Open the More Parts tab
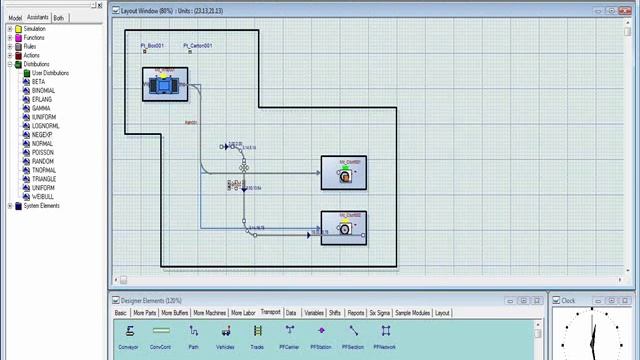 (x=144, y=313)
